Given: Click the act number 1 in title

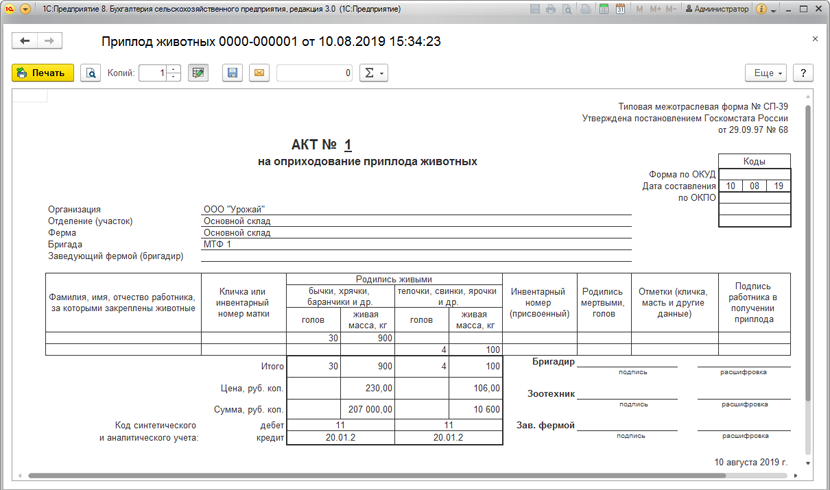Looking at the screenshot, I should (348, 144).
